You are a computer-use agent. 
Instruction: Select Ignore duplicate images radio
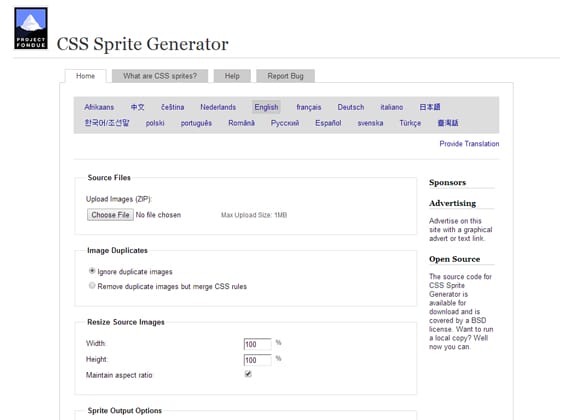[x=92, y=271]
